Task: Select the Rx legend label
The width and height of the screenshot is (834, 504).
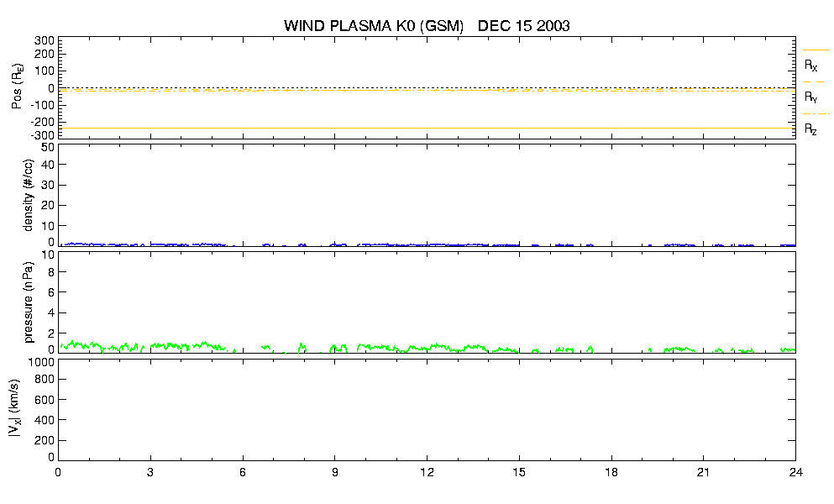Action: click(810, 65)
